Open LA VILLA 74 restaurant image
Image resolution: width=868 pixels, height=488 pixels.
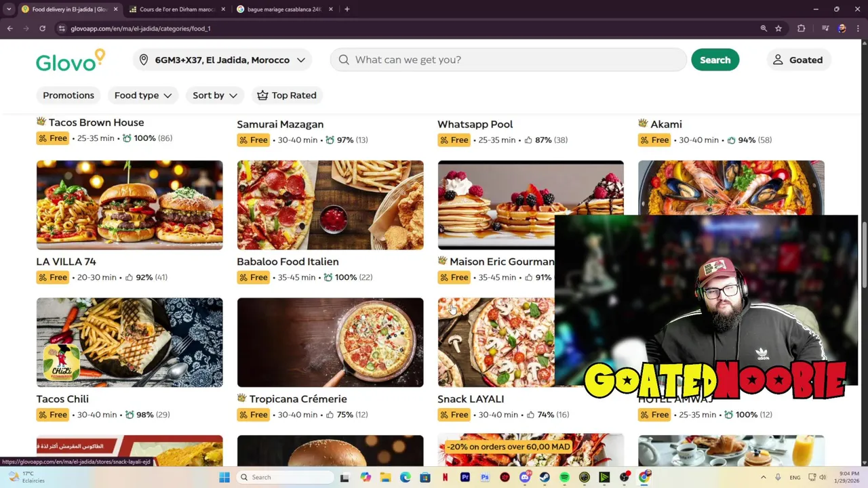point(130,205)
